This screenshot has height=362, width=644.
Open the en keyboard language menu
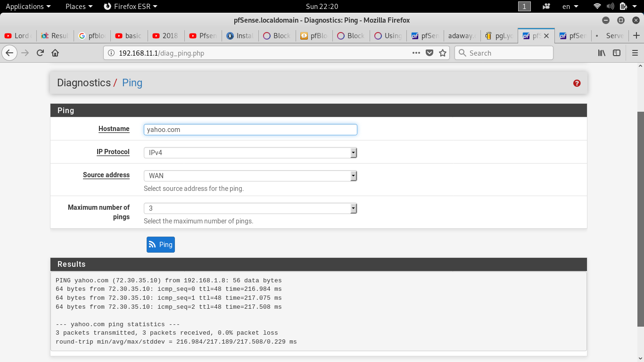(x=570, y=6)
